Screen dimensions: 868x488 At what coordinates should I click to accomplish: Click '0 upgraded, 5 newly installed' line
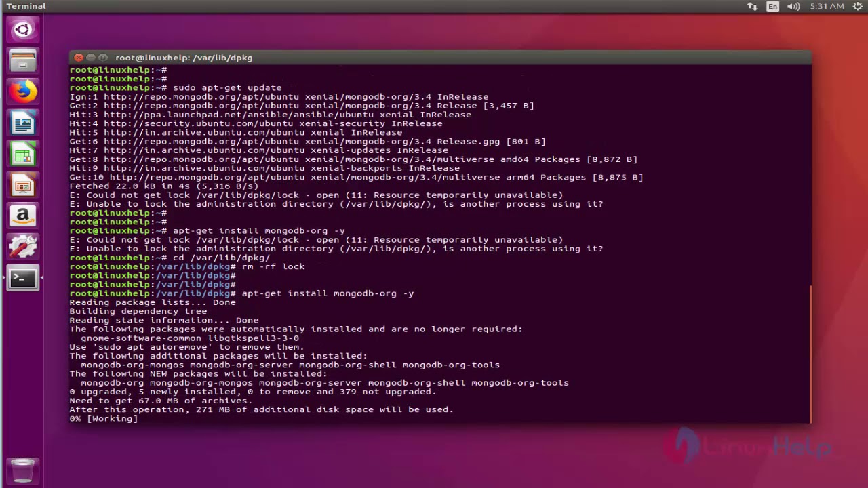pos(252,392)
